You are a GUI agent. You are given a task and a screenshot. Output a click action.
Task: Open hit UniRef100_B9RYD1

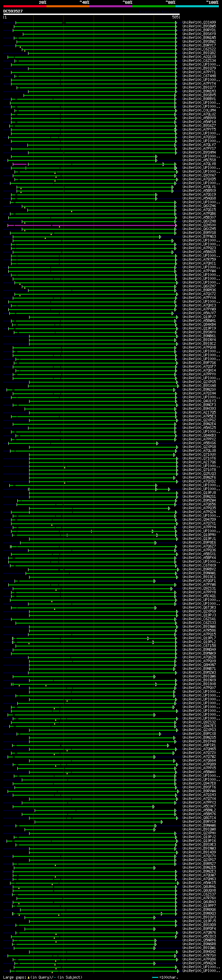click(x=199, y=30)
